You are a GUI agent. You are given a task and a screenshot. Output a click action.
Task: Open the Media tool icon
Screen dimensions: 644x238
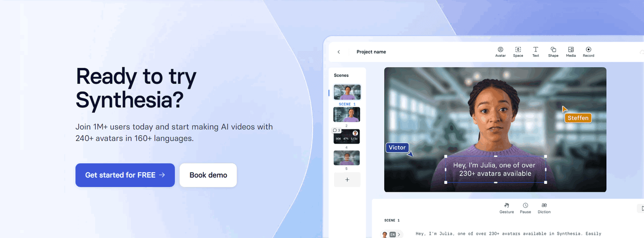click(571, 52)
